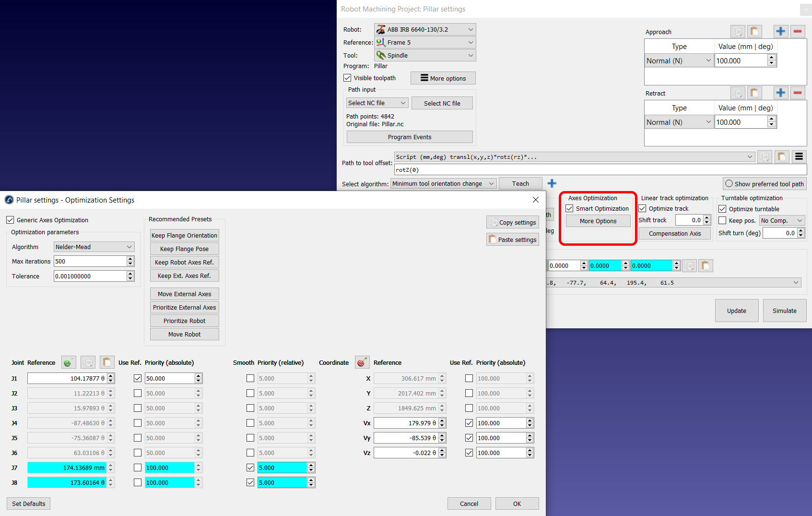Disable the Smart Optimization checkbox
Screen dimensions: 812x516
click(570, 208)
